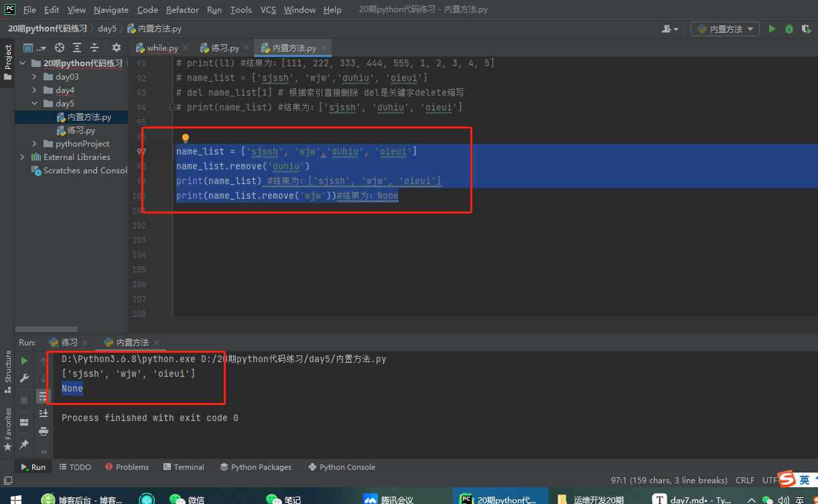The width and height of the screenshot is (818, 504).
Task: Collapse all in Project panel toolbar
Action: pos(94,48)
